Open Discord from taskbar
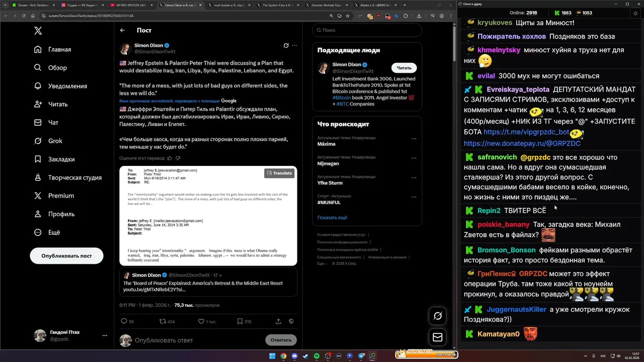Screen dimensions: 644x362 click(x=294, y=356)
